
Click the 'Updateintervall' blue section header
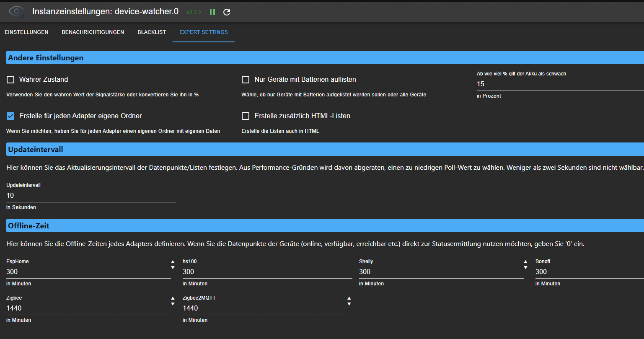pos(325,149)
